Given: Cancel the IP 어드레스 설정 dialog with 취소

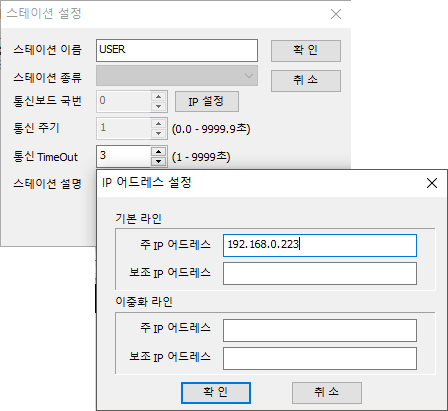Looking at the screenshot, I should tap(327, 393).
